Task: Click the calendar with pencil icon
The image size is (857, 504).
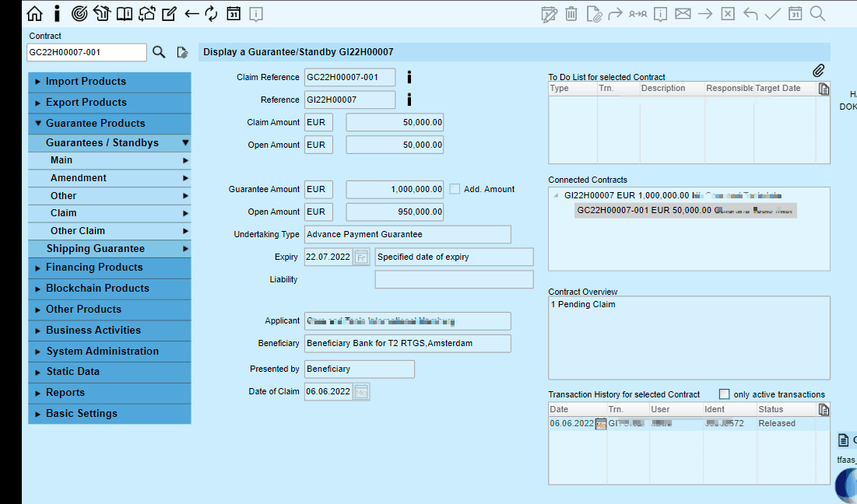Action: click(550, 14)
